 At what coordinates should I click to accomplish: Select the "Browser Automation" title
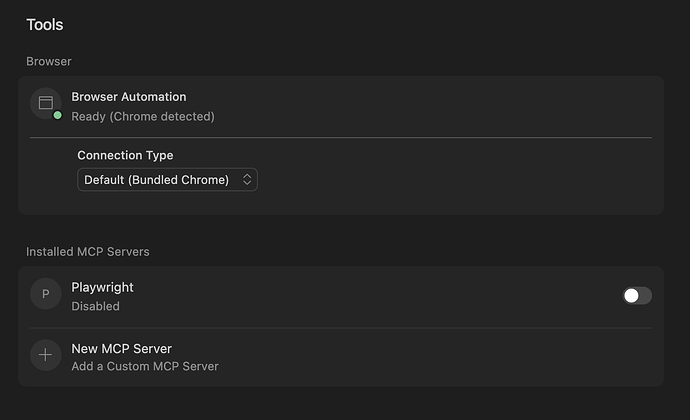(x=129, y=97)
